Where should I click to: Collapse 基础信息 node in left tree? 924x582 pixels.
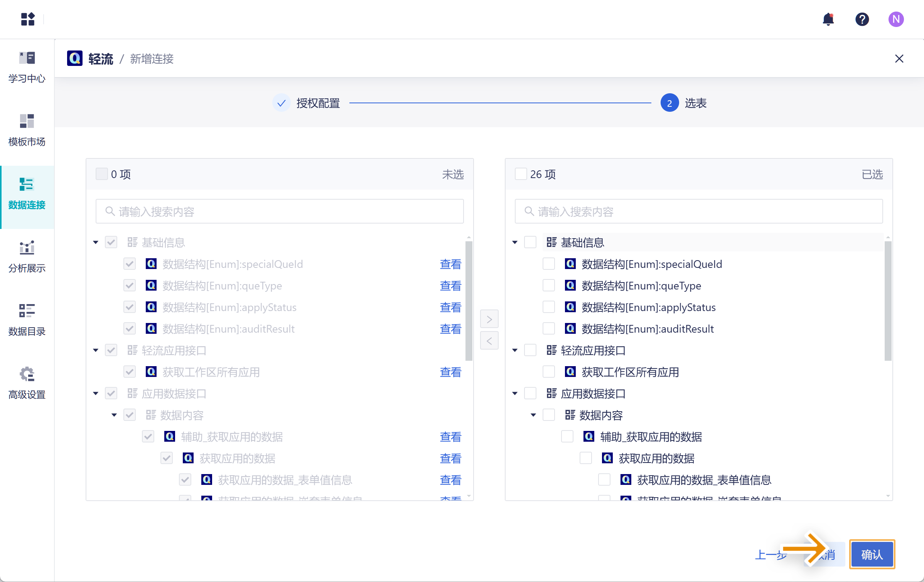point(96,242)
